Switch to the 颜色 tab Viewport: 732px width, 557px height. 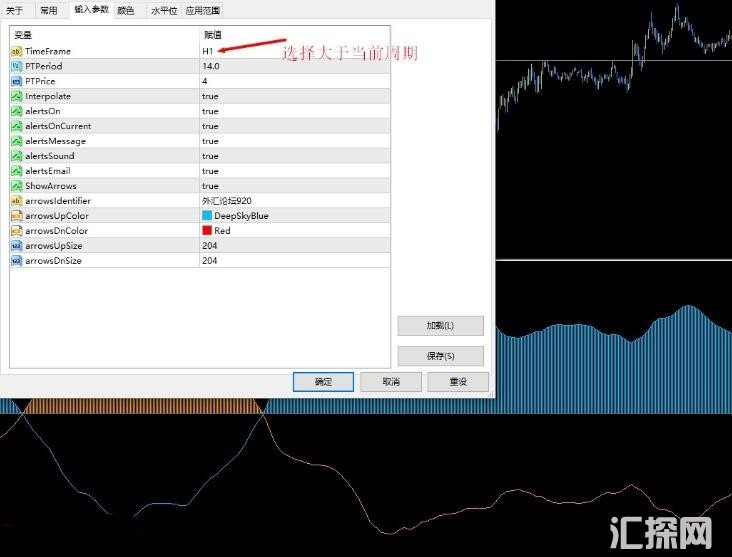[125, 10]
